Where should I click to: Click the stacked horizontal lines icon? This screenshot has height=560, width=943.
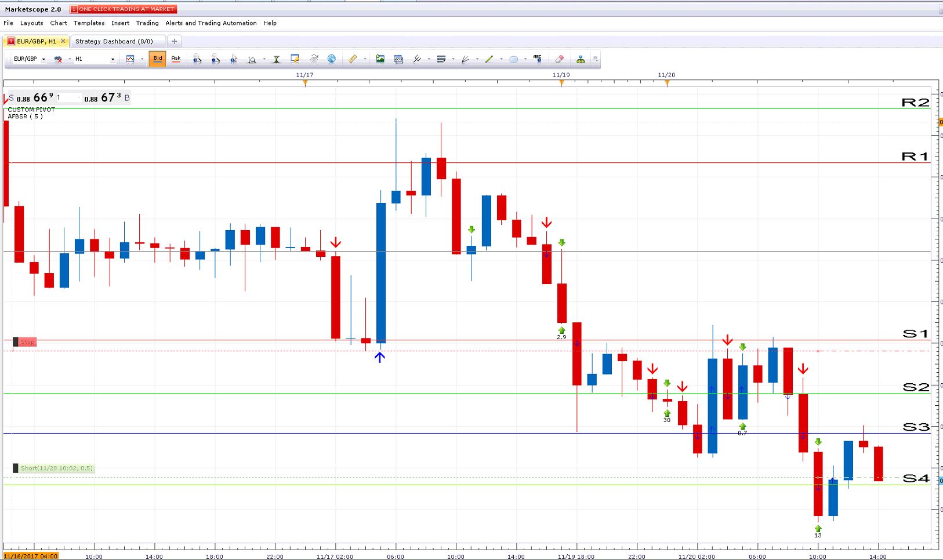pos(441,59)
